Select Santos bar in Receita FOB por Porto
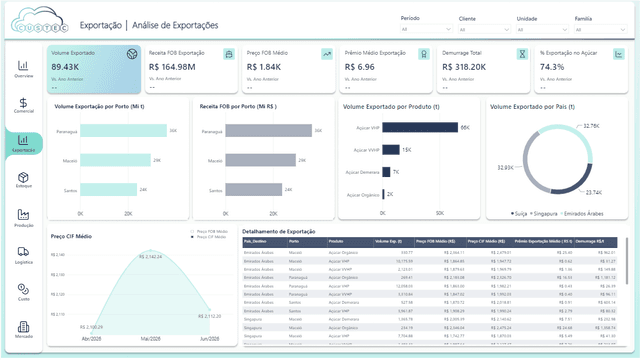Image resolution: width=640 pixels, height=360 pixels. click(253, 189)
